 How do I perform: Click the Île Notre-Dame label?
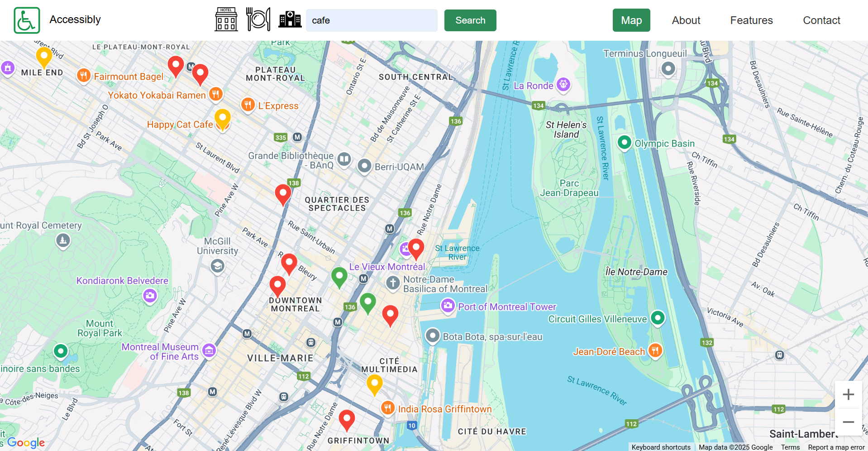point(636,272)
